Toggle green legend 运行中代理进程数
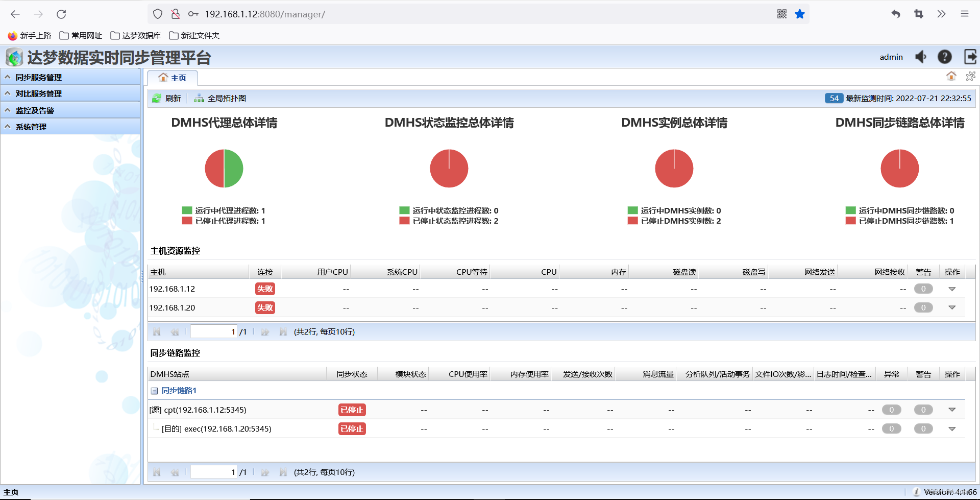980x500 pixels. (224, 210)
